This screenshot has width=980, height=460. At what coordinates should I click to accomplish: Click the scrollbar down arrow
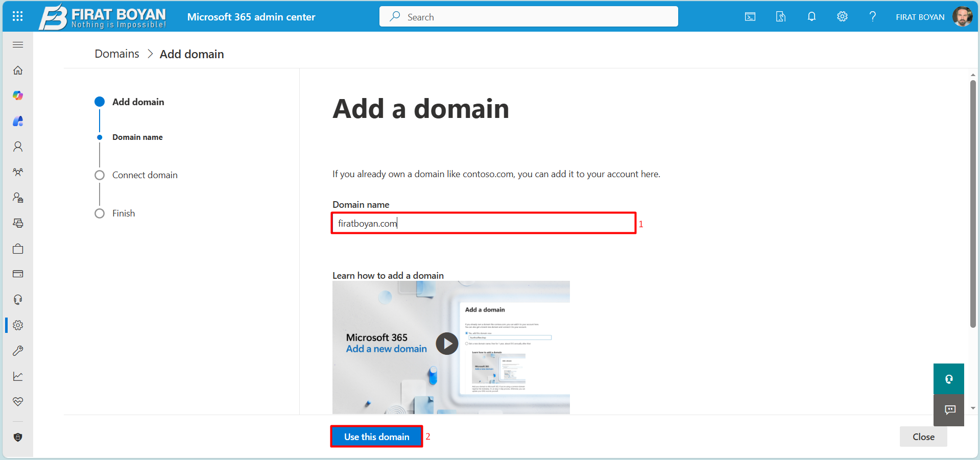pyautogui.click(x=973, y=408)
